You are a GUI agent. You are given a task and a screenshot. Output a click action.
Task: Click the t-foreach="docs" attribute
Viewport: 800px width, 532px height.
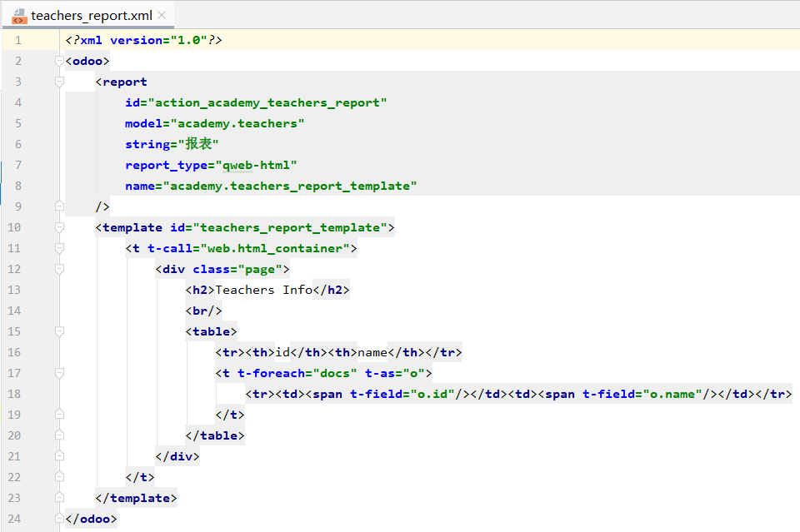[x=297, y=374]
